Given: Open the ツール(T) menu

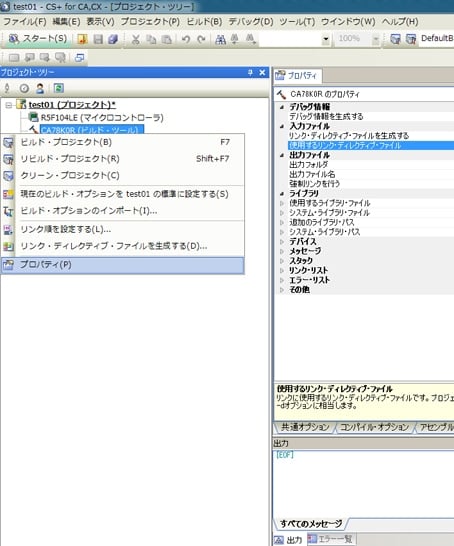Looking at the screenshot, I should (297, 22).
